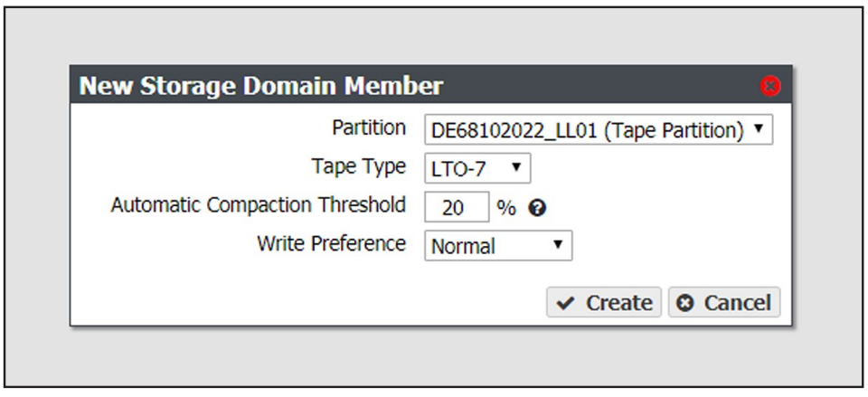Create the storage domain member

click(x=604, y=302)
